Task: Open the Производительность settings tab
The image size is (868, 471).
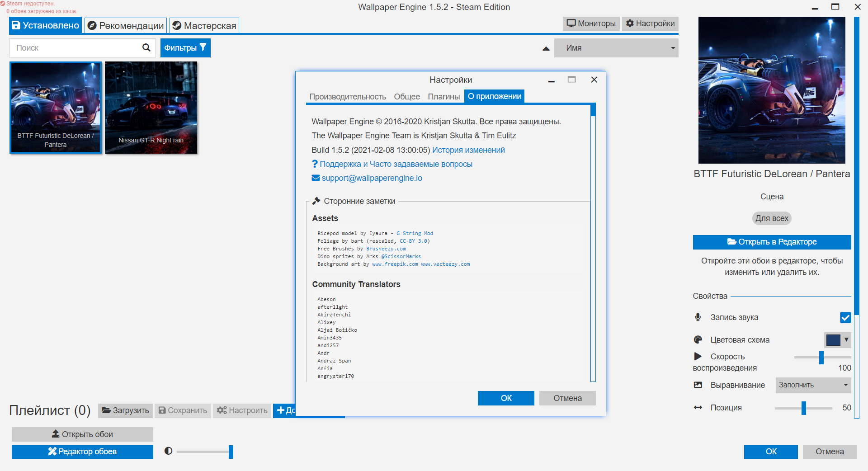Action: point(348,96)
